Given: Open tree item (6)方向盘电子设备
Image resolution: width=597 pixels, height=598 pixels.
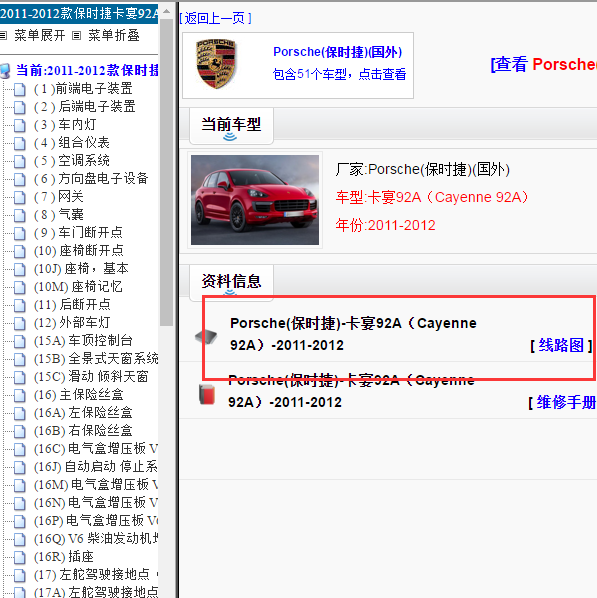Looking at the screenshot, I should pyautogui.click(x=91, y=179).
